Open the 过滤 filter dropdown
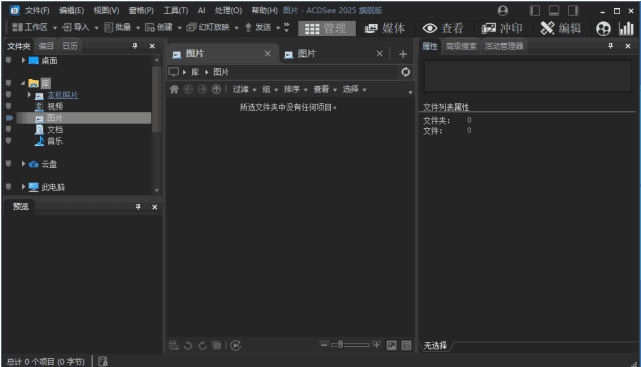Screen dimensions: 641x367 click(244, 89)
